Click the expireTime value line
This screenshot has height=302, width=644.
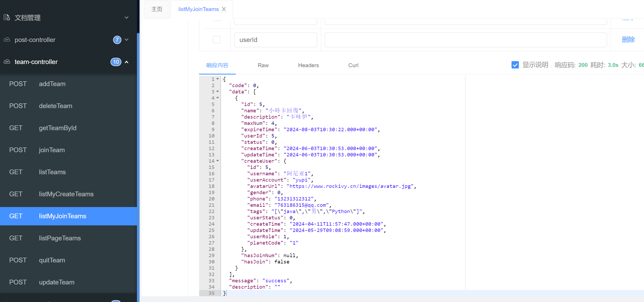310,129
